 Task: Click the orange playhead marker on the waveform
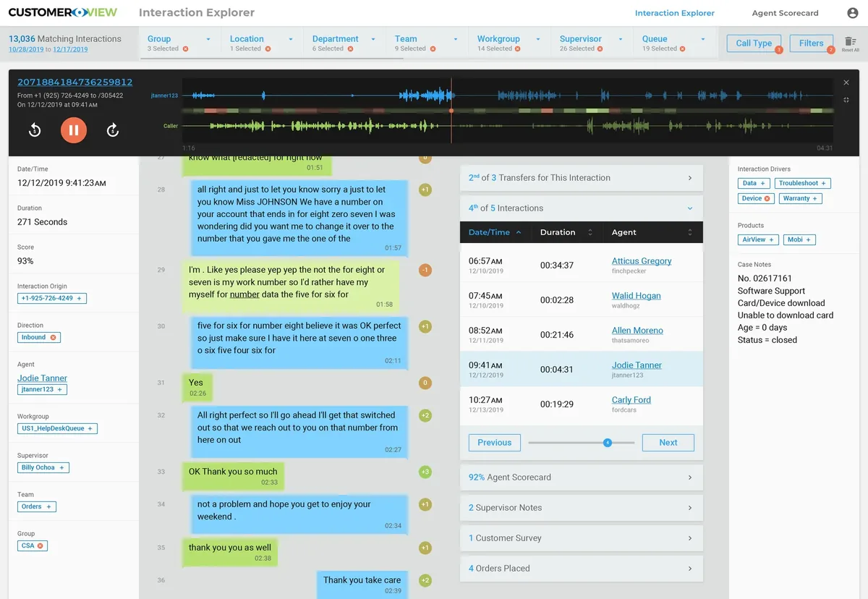452,111
